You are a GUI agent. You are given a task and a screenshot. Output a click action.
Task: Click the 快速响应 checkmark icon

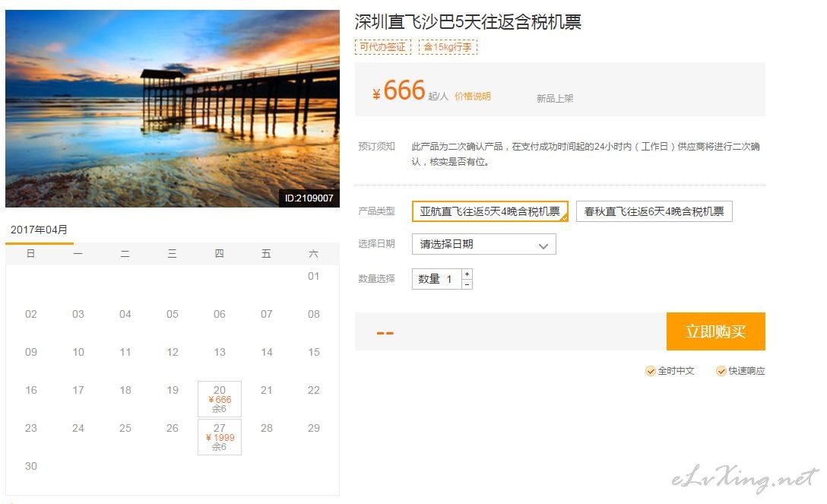click(721, 371)
